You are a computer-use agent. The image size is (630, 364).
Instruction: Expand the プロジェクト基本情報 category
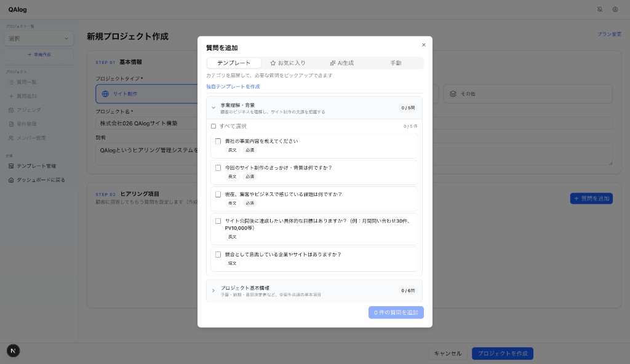tap(213, 291)
